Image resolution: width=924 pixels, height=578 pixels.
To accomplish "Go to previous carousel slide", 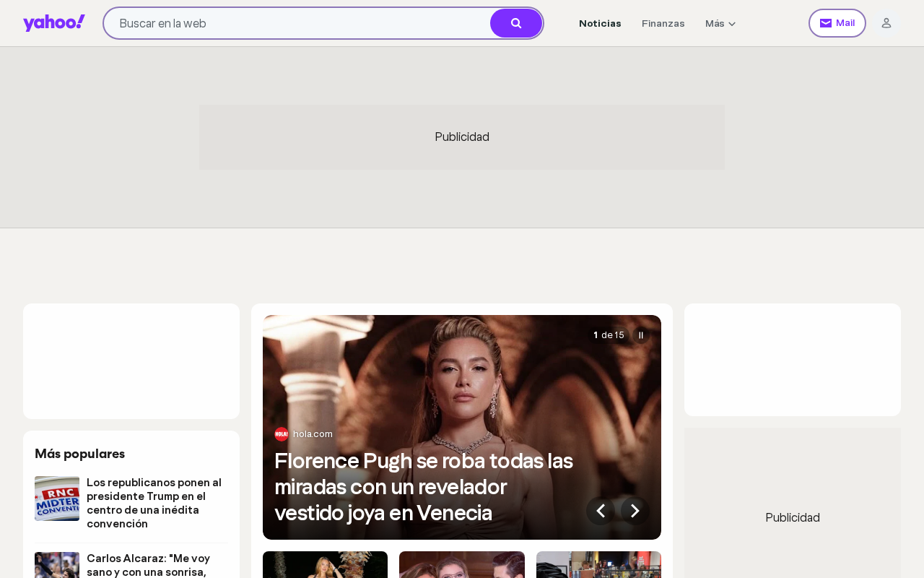I will click(601, 511).
